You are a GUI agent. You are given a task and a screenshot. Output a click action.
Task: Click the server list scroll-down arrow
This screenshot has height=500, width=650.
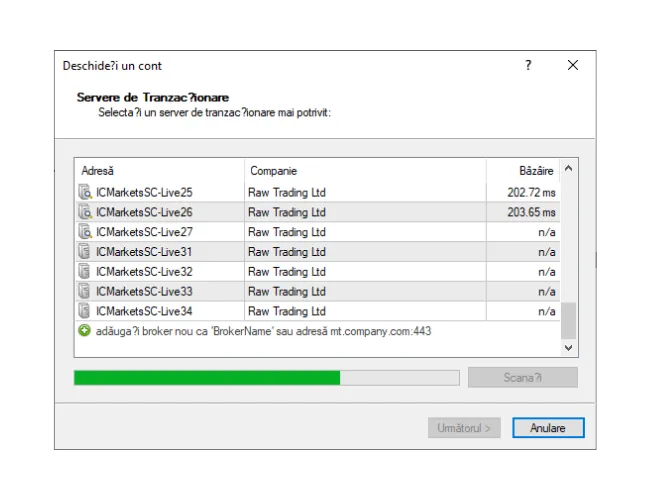click(569, 347)
